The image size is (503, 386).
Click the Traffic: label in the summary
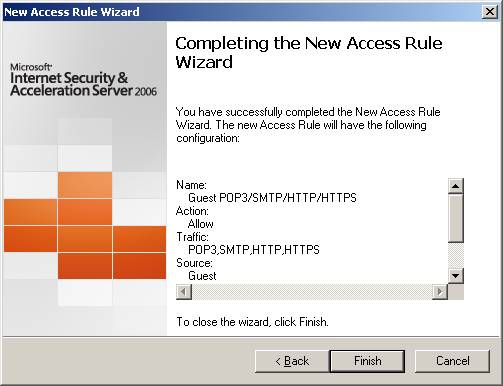click(x=192, y=237)
